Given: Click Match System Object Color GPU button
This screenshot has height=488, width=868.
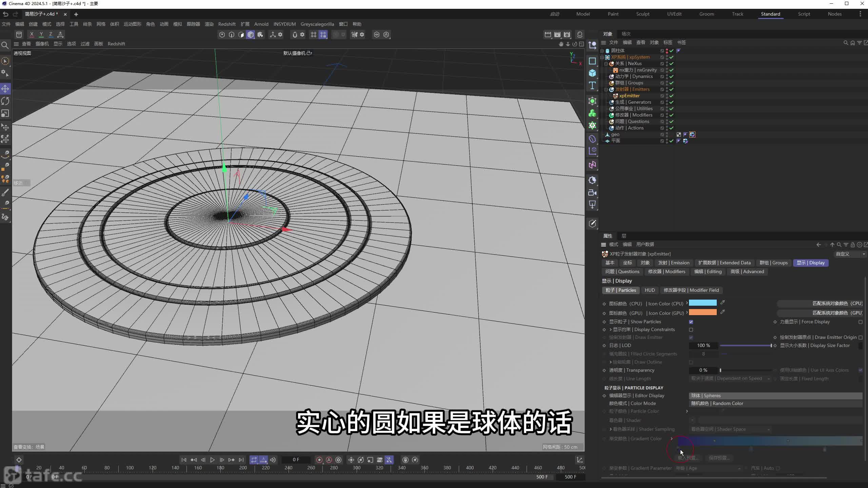Looking at the screenshot, I should [x=820, y=313].
